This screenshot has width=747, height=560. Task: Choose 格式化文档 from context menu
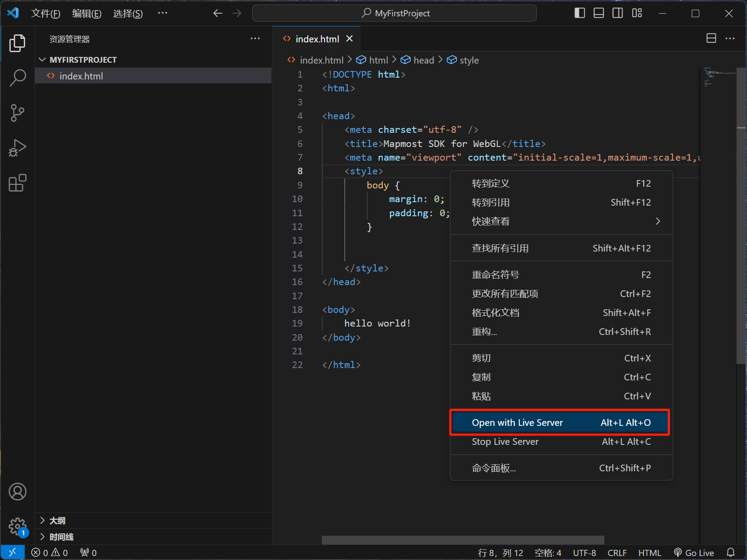(x=561, y=313)
